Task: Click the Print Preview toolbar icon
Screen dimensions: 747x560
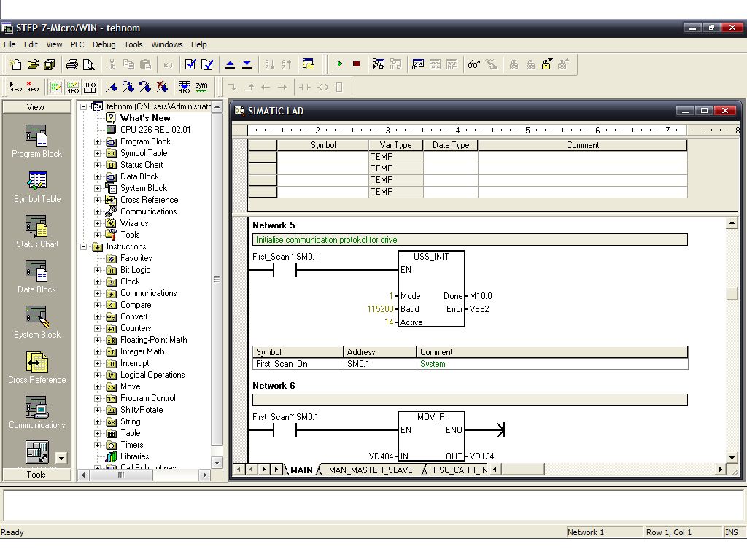Action: (89, 64)
